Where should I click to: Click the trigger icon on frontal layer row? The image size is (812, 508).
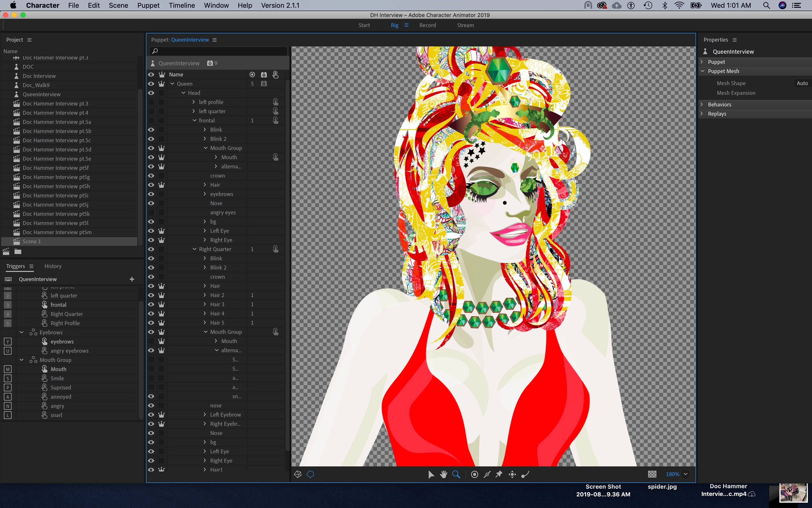[275, 120]
